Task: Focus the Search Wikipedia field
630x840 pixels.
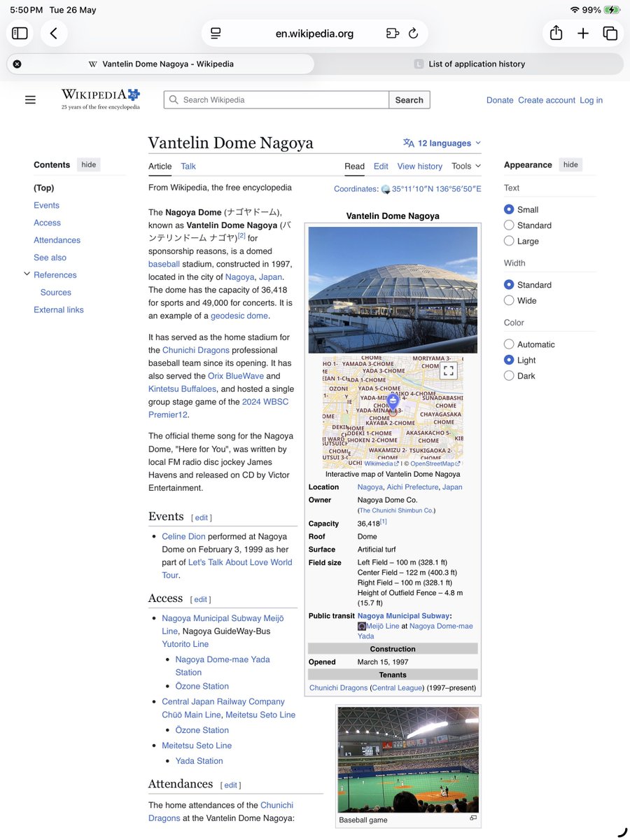Action: click(276, 100)
